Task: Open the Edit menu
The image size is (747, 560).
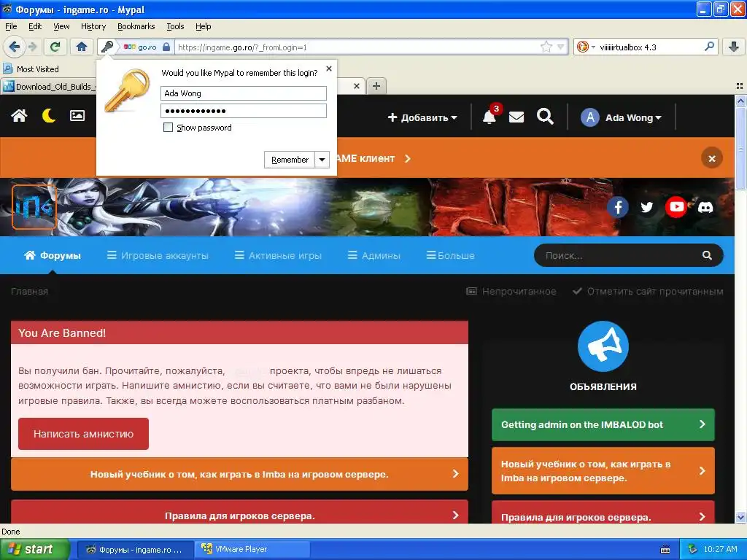Action: click(x=35, y=26)
